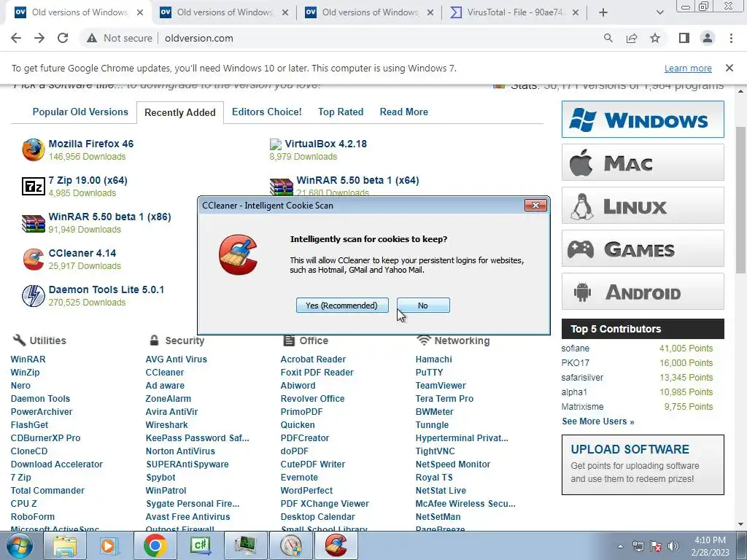
Task: Go back using browser back arrow
Action: point(16,38)
